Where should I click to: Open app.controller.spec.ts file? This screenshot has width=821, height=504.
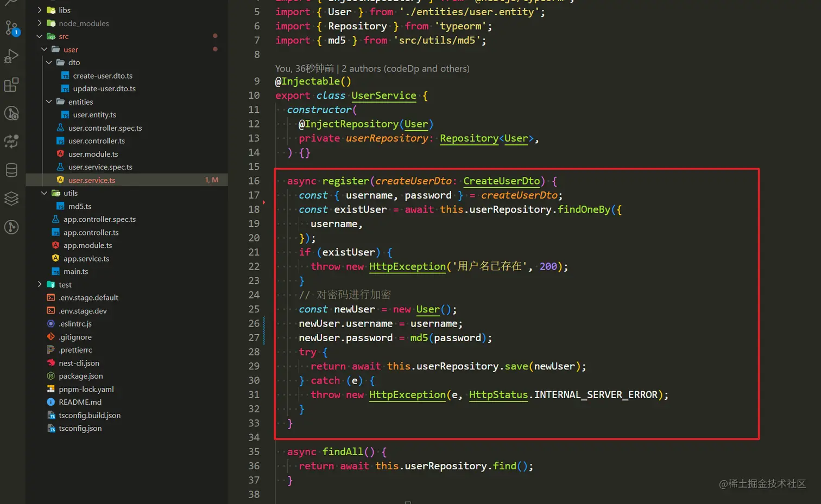tap(99, 219)
